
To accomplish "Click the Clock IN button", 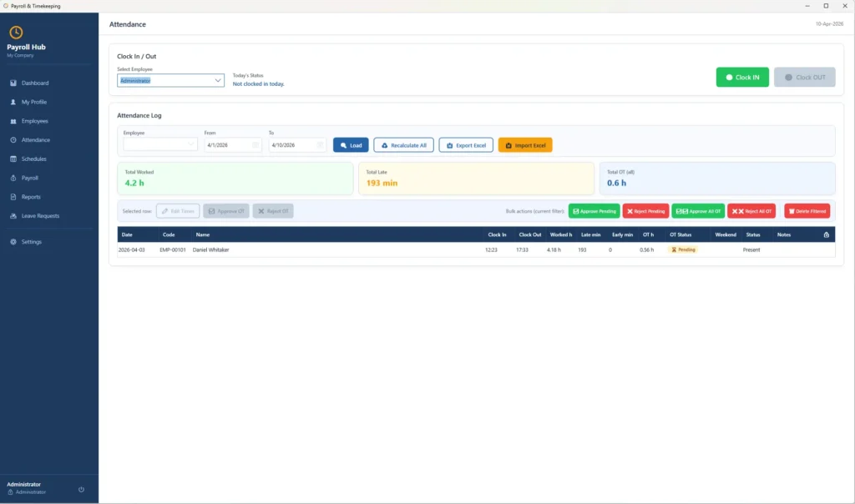I will (741, 76).
